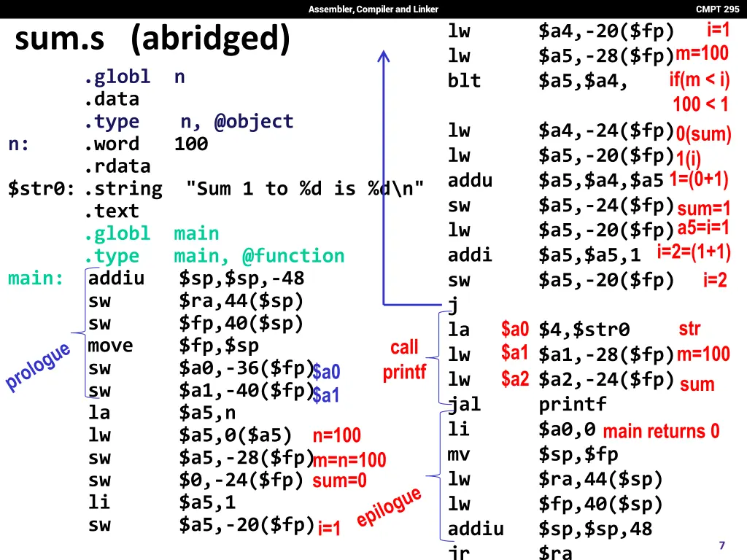The image size is (747, 560).
Task: Click the red '0(sum)' annotation
Action: [x=704, y=133]
